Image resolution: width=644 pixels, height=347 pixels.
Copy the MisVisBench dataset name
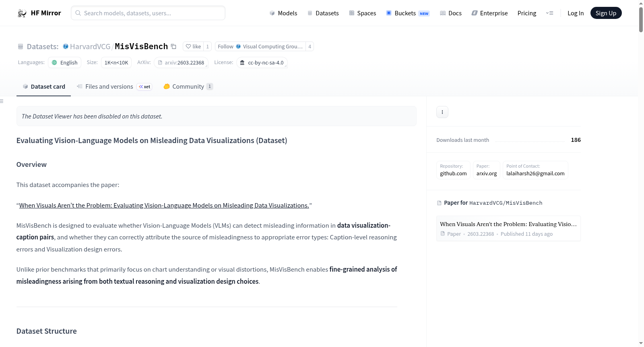coord(173,46)
